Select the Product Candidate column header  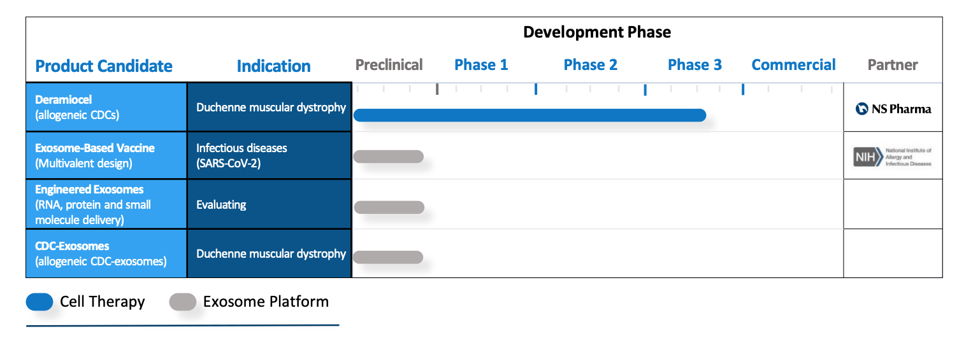click(x=104, y=66)
